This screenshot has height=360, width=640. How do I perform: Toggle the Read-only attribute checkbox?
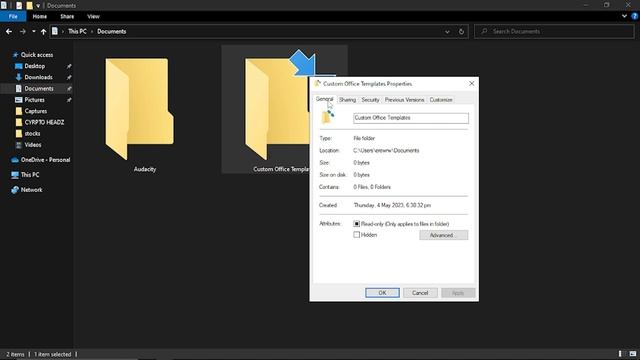pos(356,224)
